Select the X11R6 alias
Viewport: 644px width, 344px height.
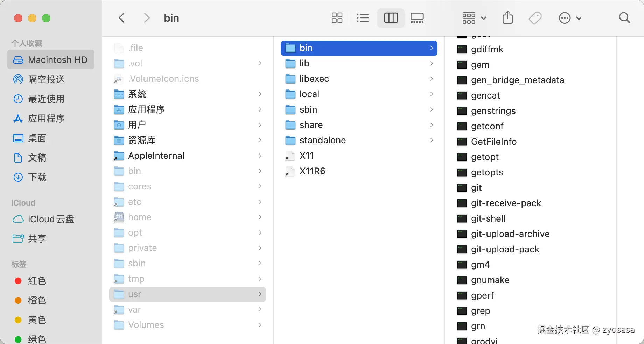point(359,171)
